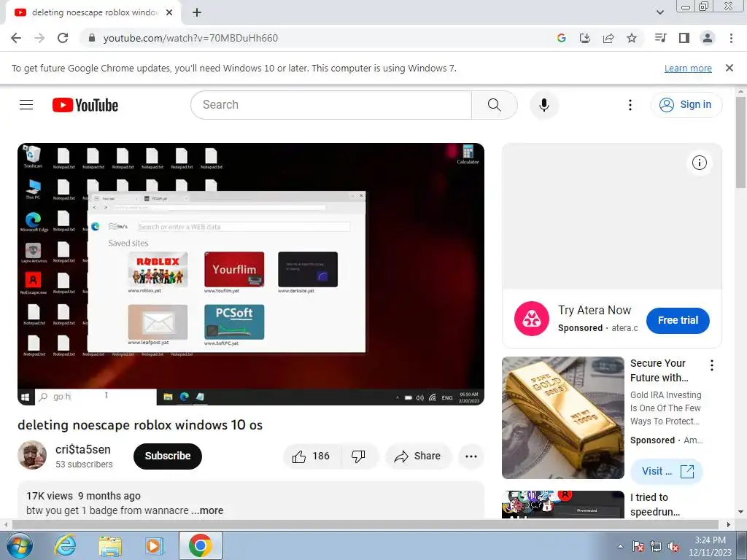
Task: Open the Chrome profile avatar
Action: click(708, 38)
